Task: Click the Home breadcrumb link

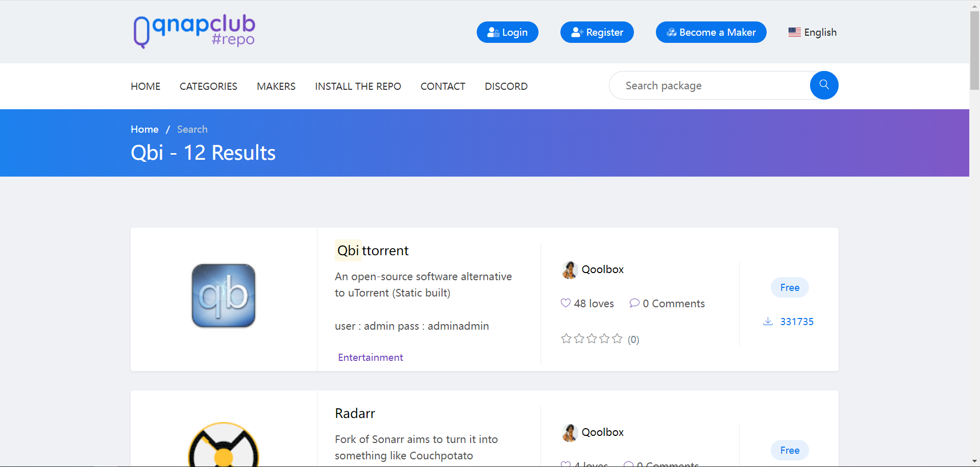Action: (144, 129)
